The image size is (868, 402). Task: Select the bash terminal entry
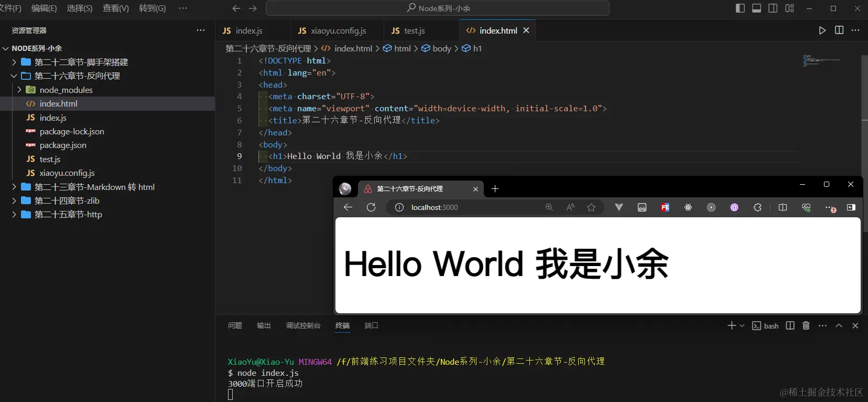pyautogui.click(x=765, y=326)
